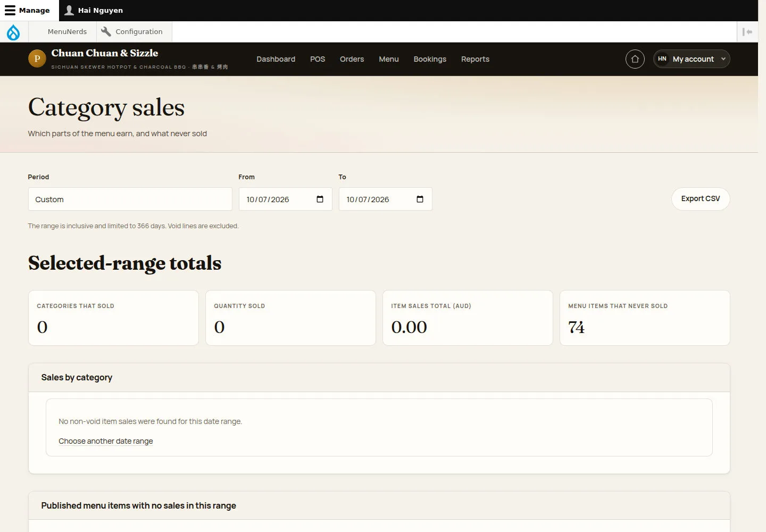766x532 pixels.
Task: Click the Manage label in top bar
Action: [x=35, y=10]
